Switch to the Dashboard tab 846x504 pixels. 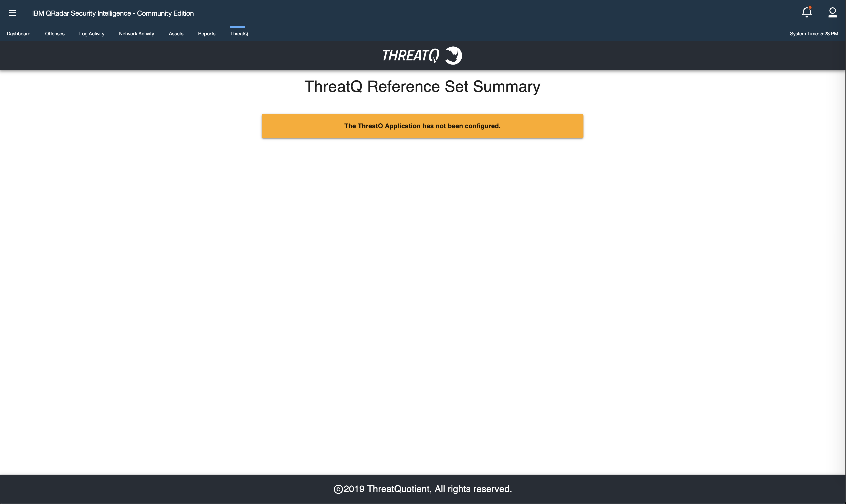(19, 34)
